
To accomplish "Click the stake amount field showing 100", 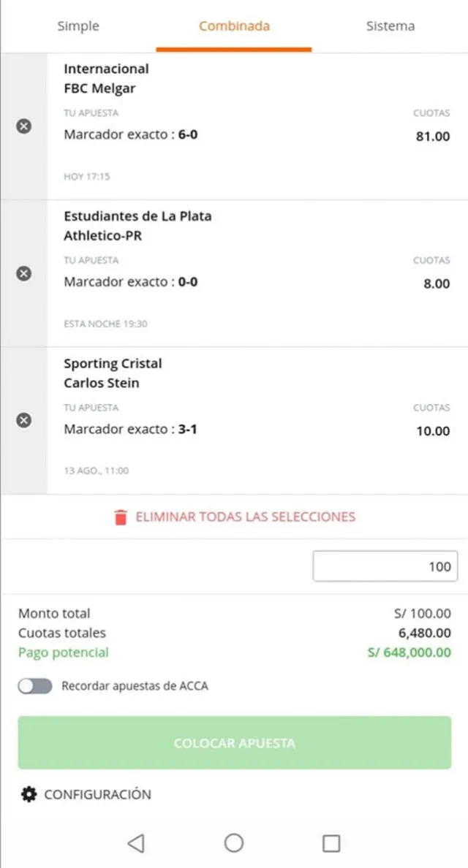I will (x=384, y=566).
